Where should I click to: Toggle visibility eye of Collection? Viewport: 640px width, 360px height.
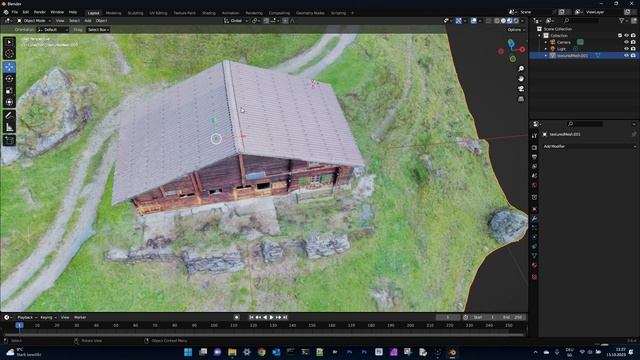[627, 36]
